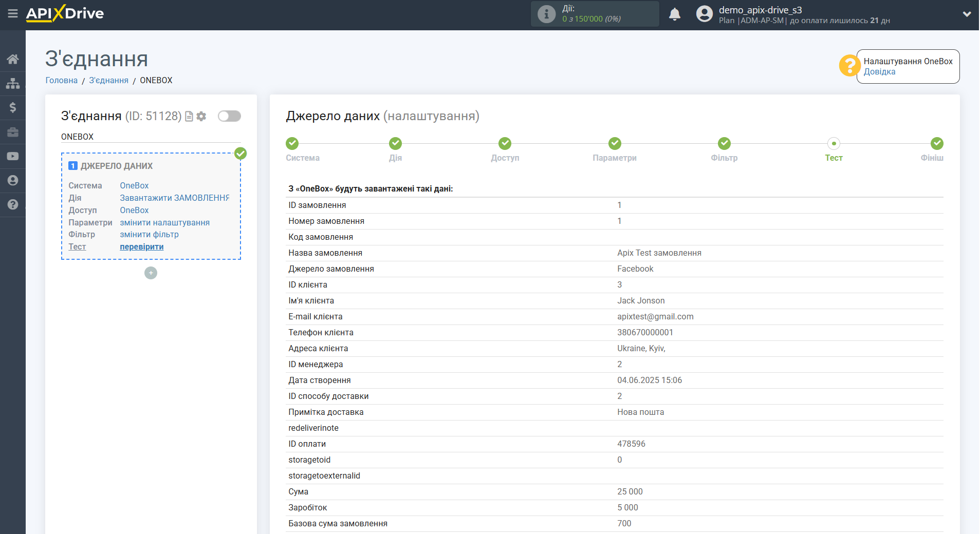This screenshot has height=534, width=980.
Task: Open the Головна breadcrumb link
Action: (x=62, y=80)
